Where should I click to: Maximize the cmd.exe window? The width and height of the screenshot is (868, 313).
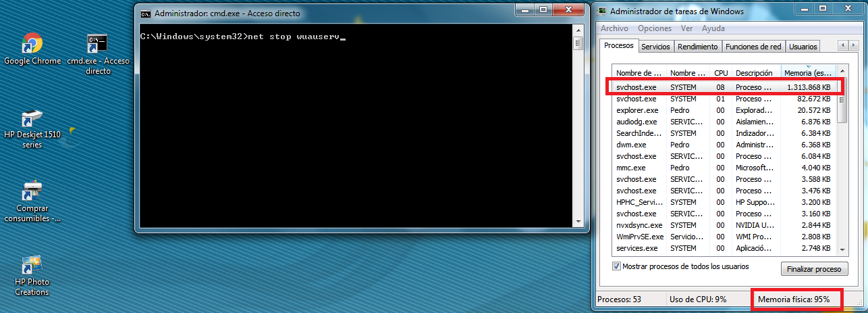coord(543,9)
